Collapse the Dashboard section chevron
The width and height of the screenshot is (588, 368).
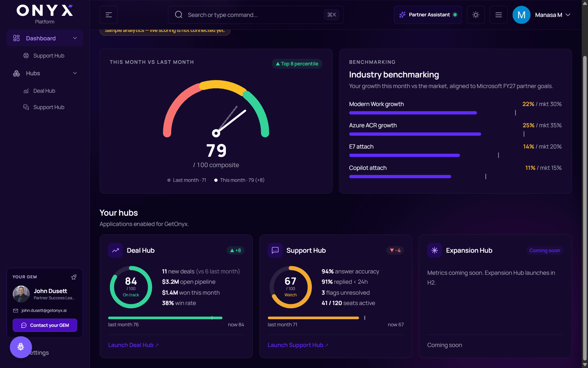pyautogui.click(x=75, y=38)
